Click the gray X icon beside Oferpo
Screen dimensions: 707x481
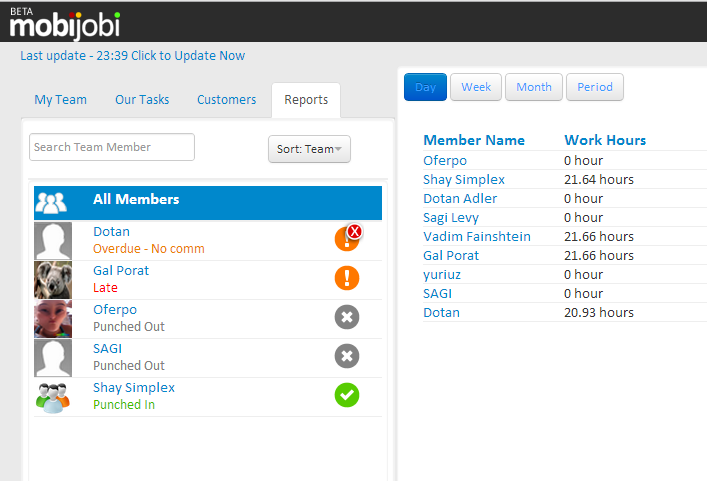[x=346, y=318]
